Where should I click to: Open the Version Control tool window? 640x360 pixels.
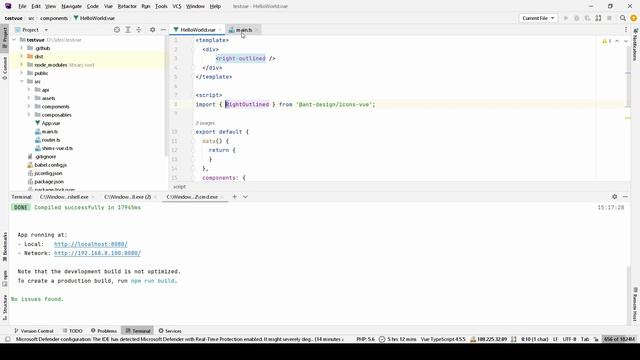point(34,331)
